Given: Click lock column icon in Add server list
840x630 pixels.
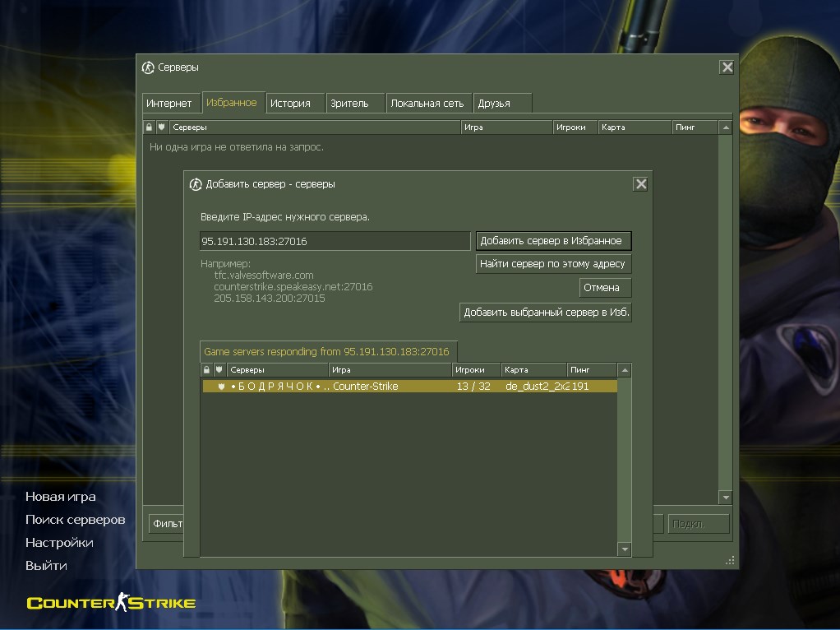Looking at the screenshot, I should click(x=207, y=370).
